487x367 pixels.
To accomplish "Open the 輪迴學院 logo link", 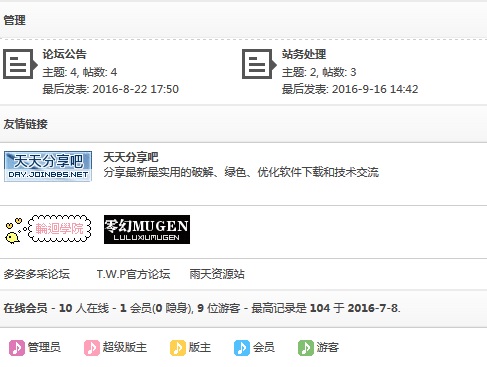I will click(x=48, y=229).
